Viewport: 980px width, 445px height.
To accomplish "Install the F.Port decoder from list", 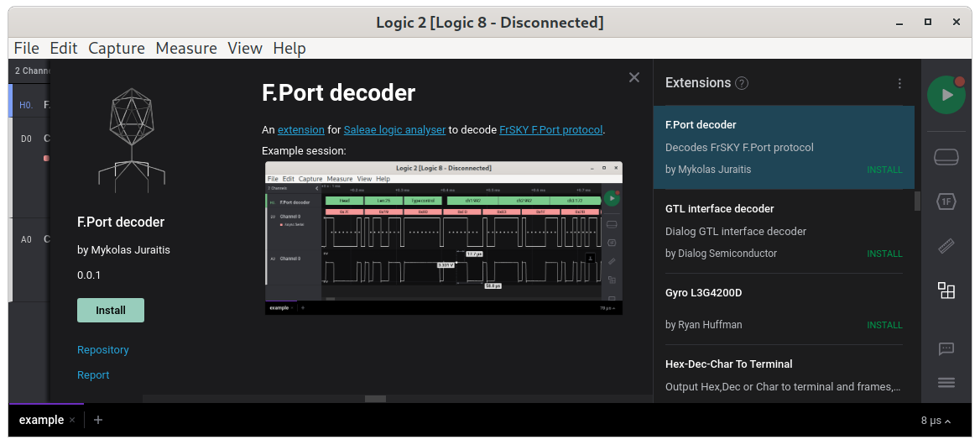I will point(884,170).
